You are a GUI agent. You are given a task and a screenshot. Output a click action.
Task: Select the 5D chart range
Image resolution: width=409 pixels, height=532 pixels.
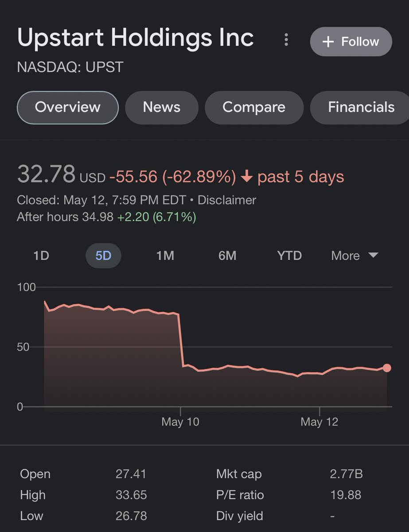point(103,256)
